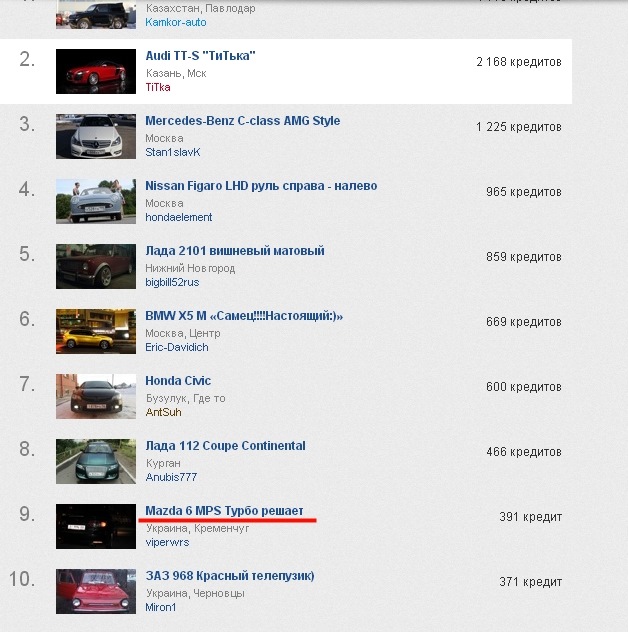Open the Honda Civic listing title
628x632 pixels.
[178, 380]
